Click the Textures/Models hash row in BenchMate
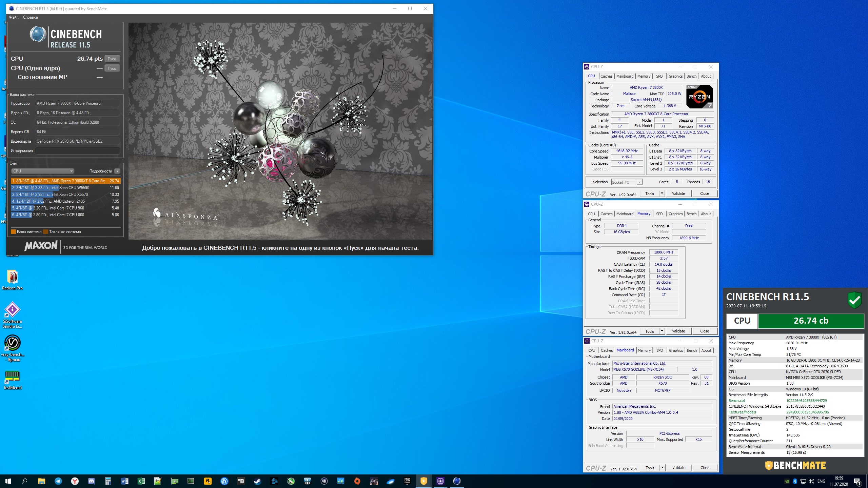868x488 pixels. coord(794,412)
